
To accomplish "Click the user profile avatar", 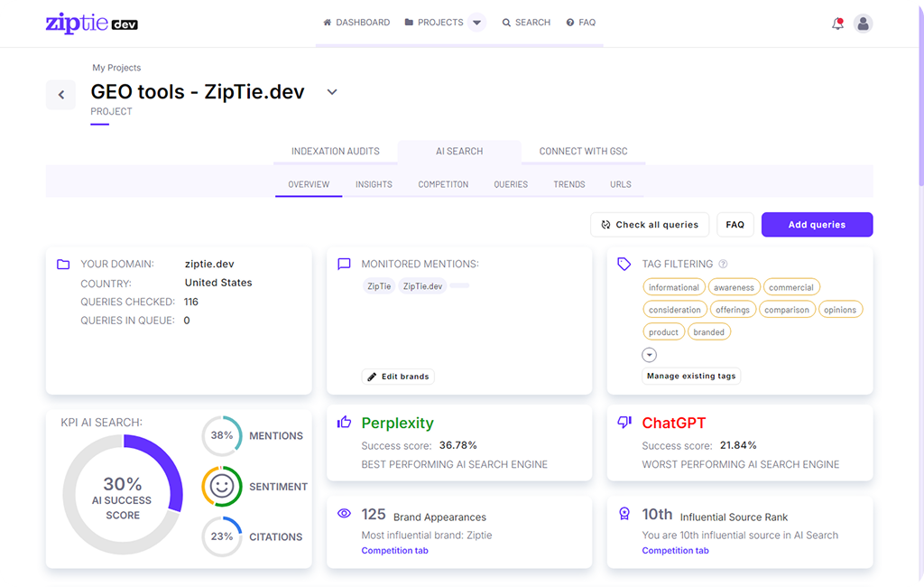I will pos(864,23).
